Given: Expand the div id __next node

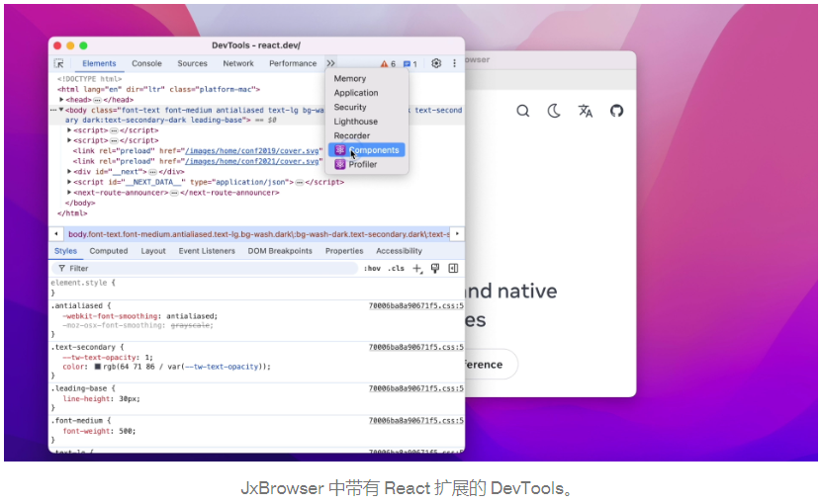Looking at the screenshot, I should tap(69, 172).
